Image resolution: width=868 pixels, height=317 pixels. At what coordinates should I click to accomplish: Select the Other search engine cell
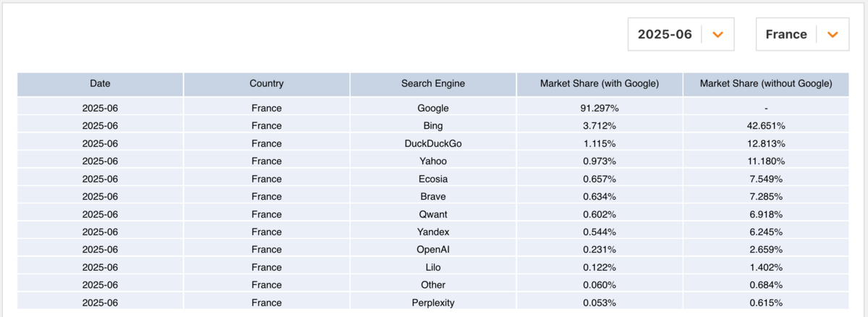(433, 285)
